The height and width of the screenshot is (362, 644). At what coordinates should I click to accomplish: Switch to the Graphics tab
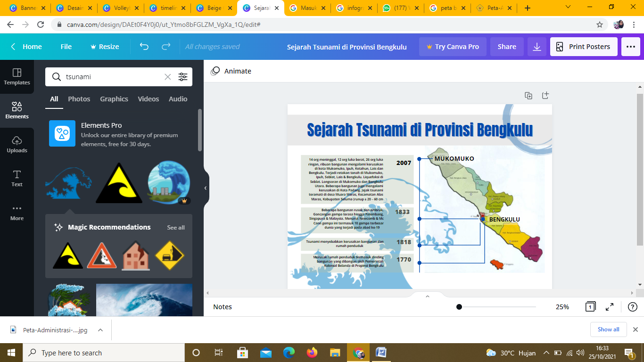click(x=114, y=99)
